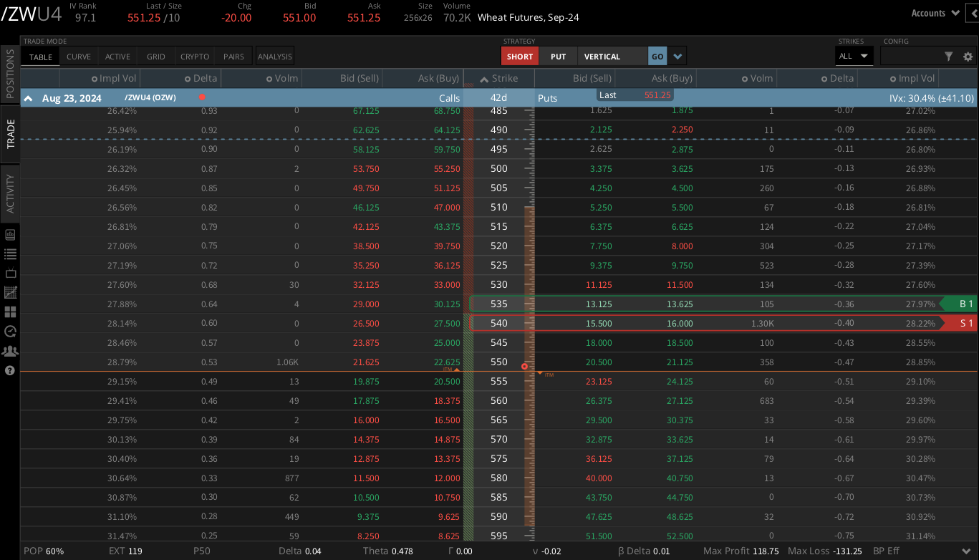979x560 pixels.
Task: Toggle strategy direction SHORT button
Action: 520,57
